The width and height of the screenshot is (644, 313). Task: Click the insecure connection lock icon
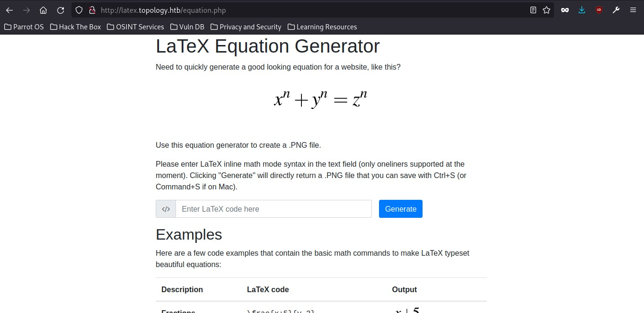(92, 10)
